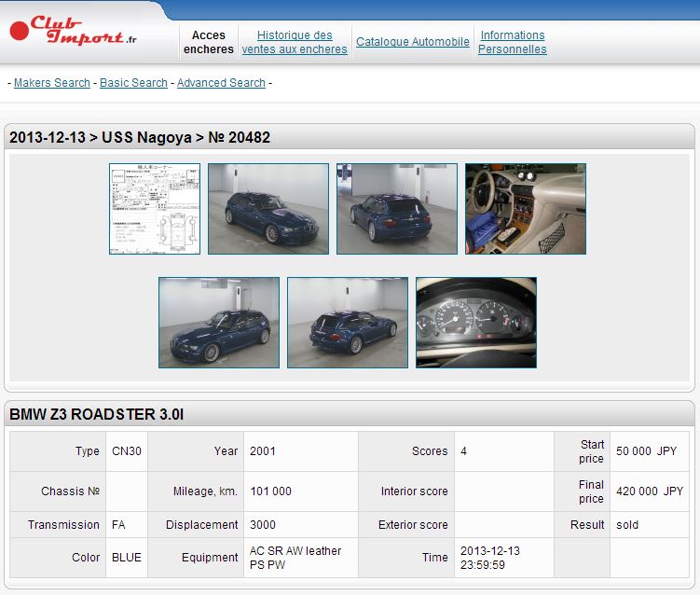Enlarge the interior steering wheel photo
This screenshot has height=595, width=700.
point(526,209)
